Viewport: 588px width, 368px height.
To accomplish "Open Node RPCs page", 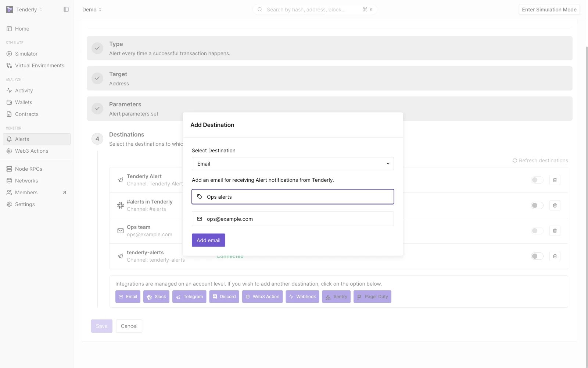I will 37,169.
